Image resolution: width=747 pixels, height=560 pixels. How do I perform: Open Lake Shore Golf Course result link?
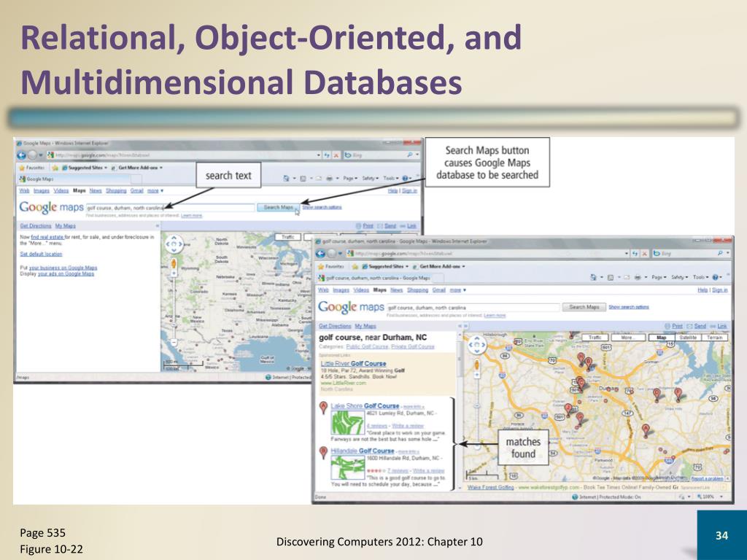point(365,406)
